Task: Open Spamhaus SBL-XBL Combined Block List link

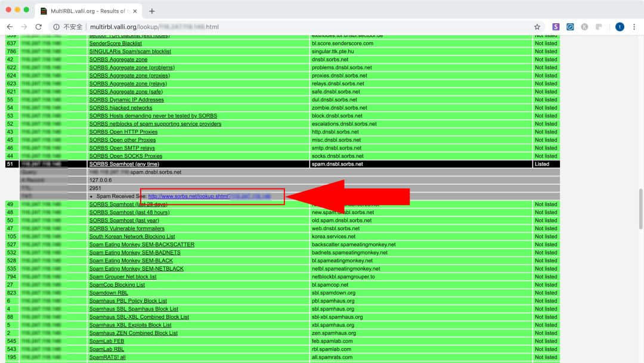Action: (x=139, y=317)
